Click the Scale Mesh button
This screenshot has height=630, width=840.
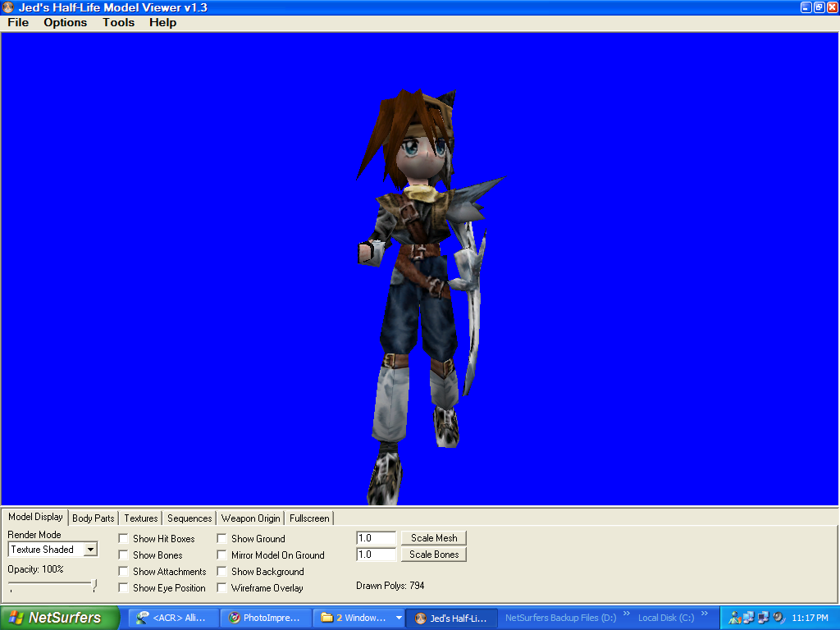[434, 538]
